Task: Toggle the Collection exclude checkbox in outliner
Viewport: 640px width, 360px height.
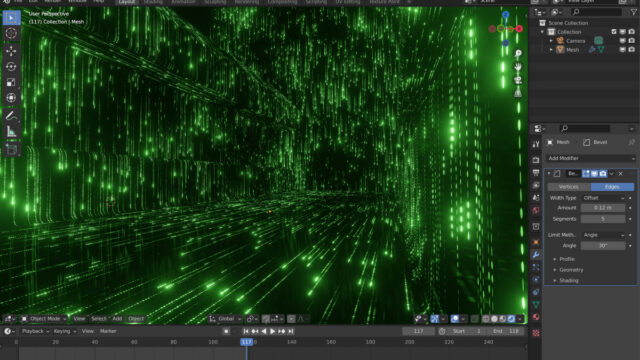Action: click(x=614, y=32)
